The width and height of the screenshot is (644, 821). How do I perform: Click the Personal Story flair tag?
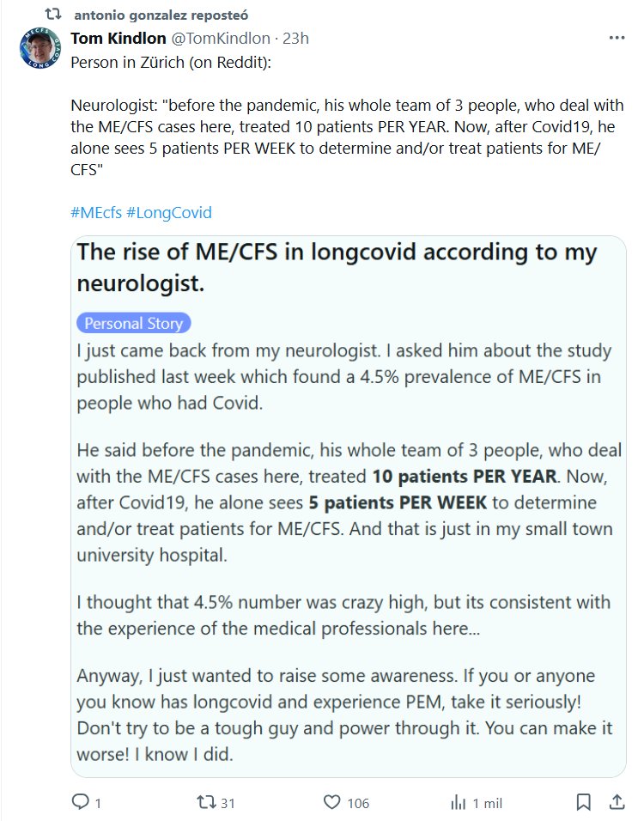(x=133, y=324)
